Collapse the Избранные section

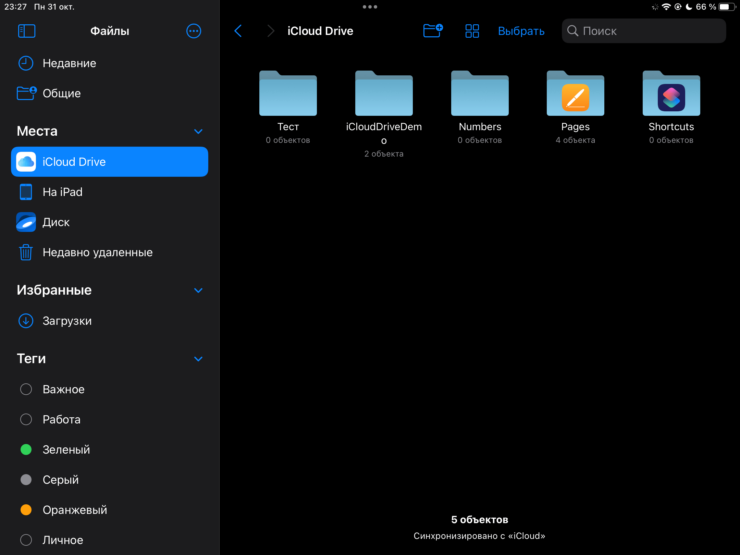(x=198, y=290)
